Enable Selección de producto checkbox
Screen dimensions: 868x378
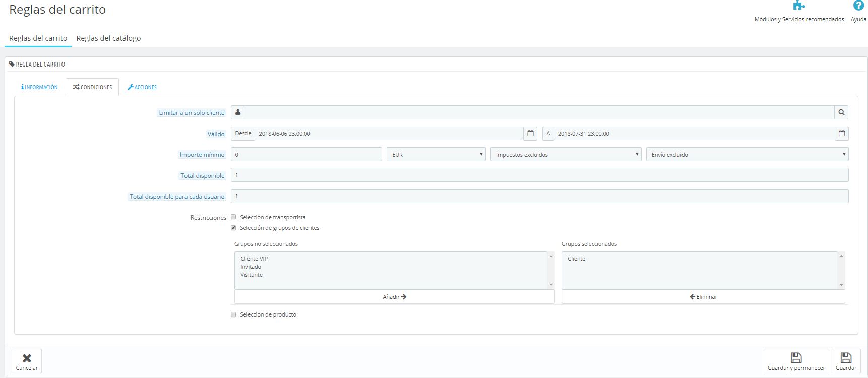[x=233, y=314]
